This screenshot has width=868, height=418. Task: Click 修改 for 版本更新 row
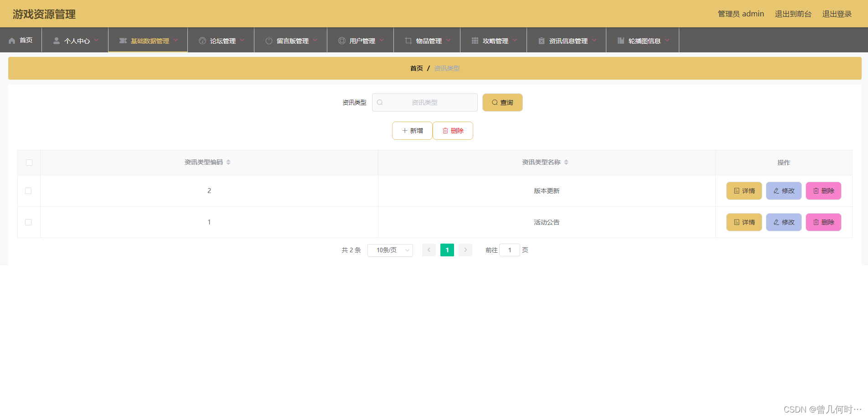click(x=784, y=191)
